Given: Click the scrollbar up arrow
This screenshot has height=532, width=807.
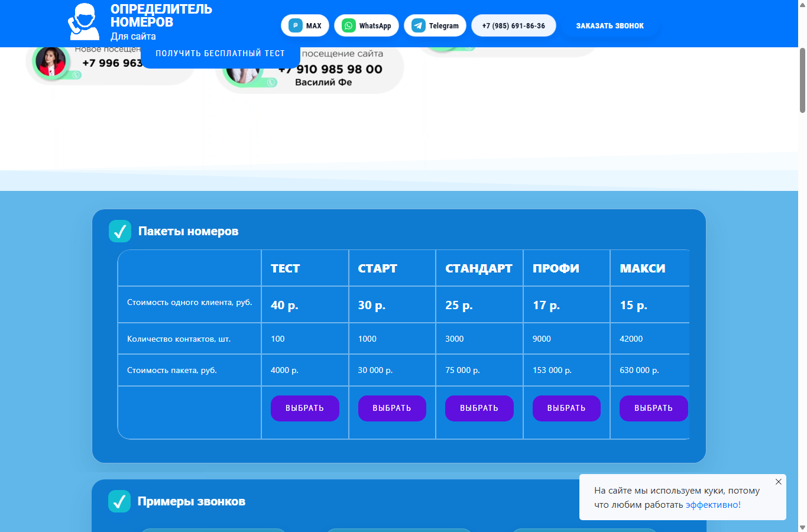Looking at the screenshot, I should (802, 4).
